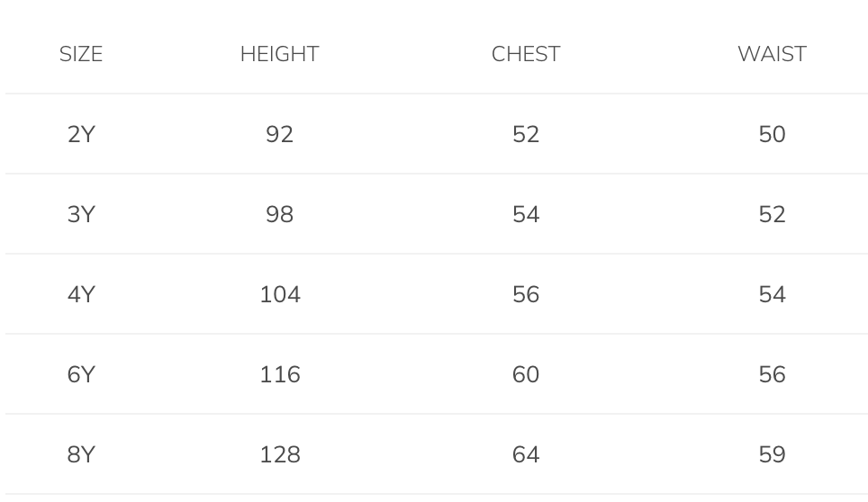Click waist value 54 in 4Y row
The height and width of the screenshot is (502, 868).
point(772,294)
